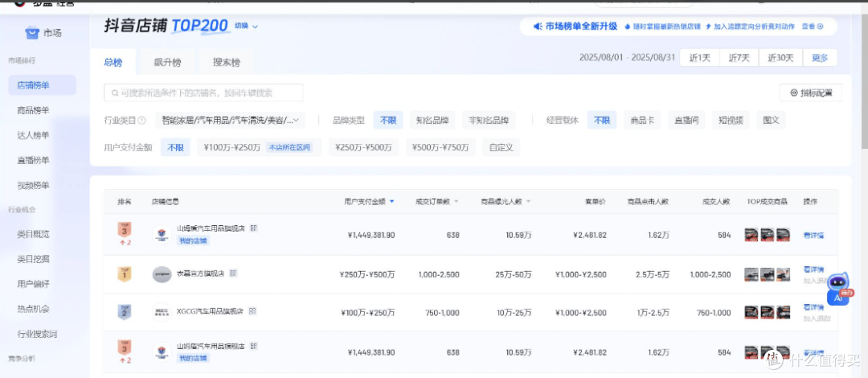
Task: Sort by 用户支付金额 column arrow
Action: 392,202
